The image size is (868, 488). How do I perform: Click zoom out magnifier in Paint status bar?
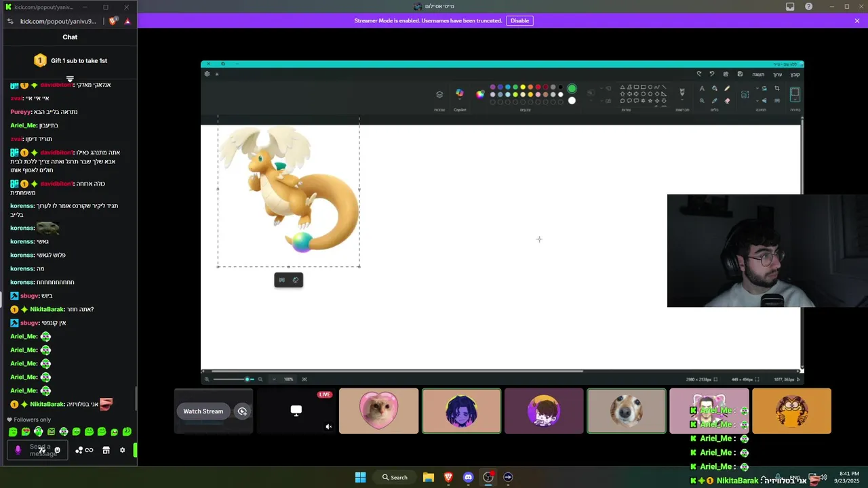pyautogui.click(x=260, y=379)
